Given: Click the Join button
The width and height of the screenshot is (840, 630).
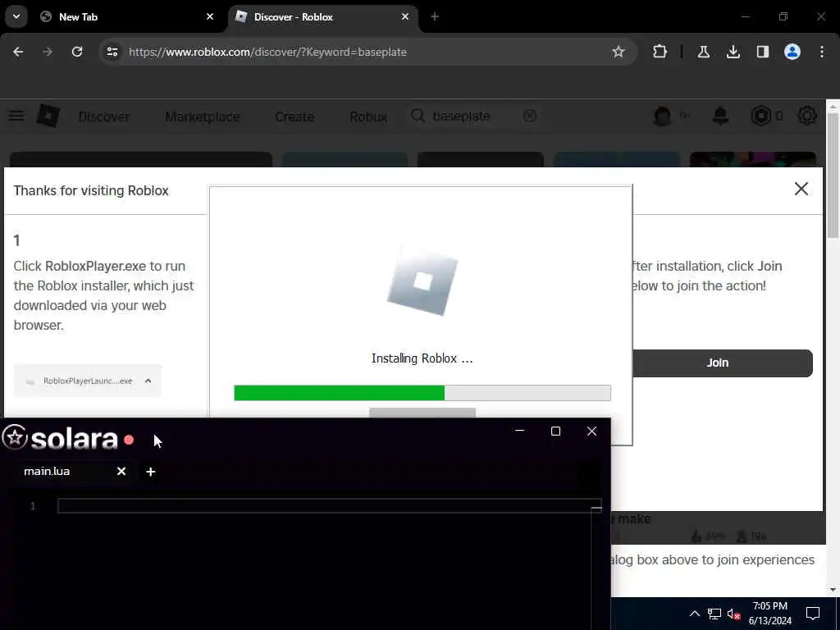Looking at the screenshot, I should tap(722, 363).
